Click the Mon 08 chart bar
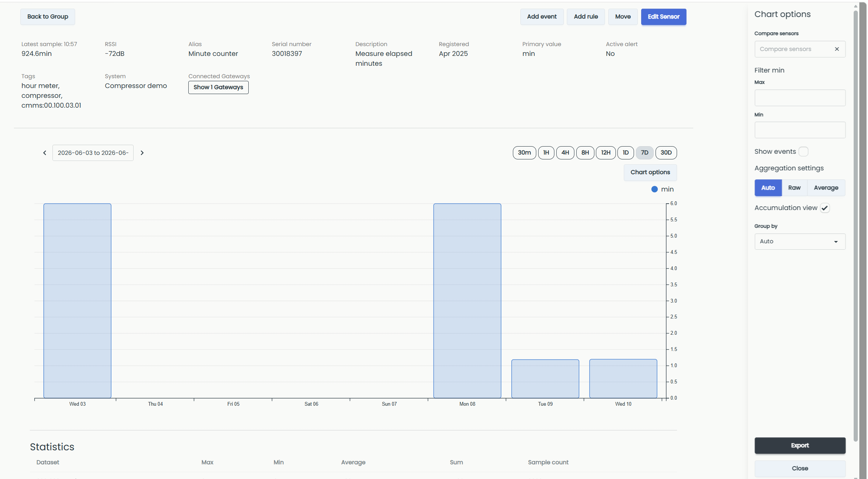The height and width of the screenshot is (479, 868). [467, 301]
